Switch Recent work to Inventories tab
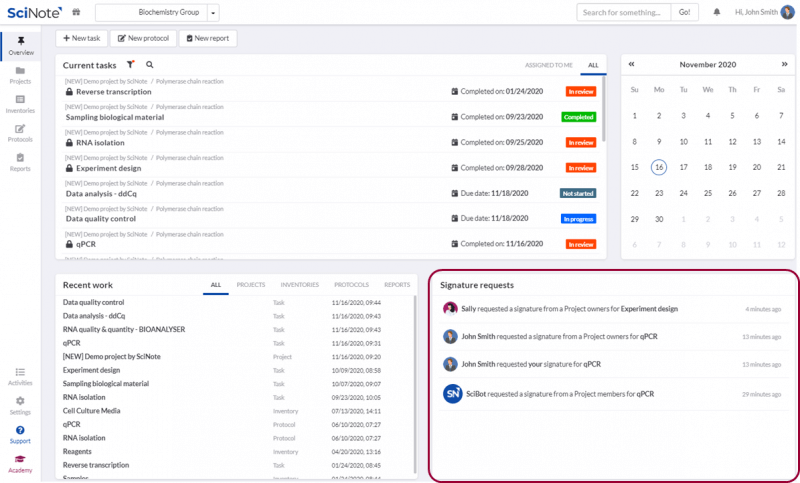Viewport: 800px width, 483px height. [299, 285]
